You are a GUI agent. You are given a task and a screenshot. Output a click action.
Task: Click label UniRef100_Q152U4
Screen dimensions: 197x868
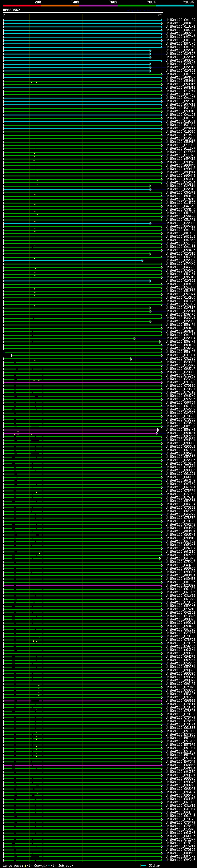click(180, 464)
